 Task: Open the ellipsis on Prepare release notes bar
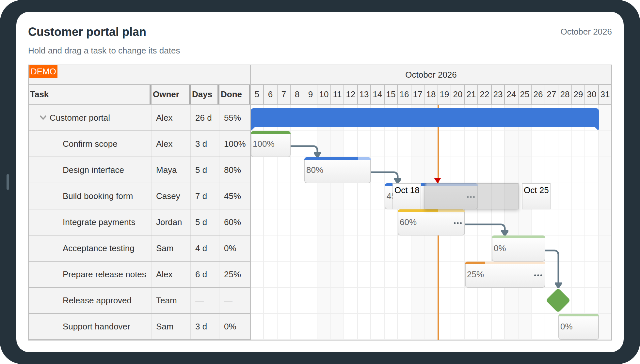point(538,275)
